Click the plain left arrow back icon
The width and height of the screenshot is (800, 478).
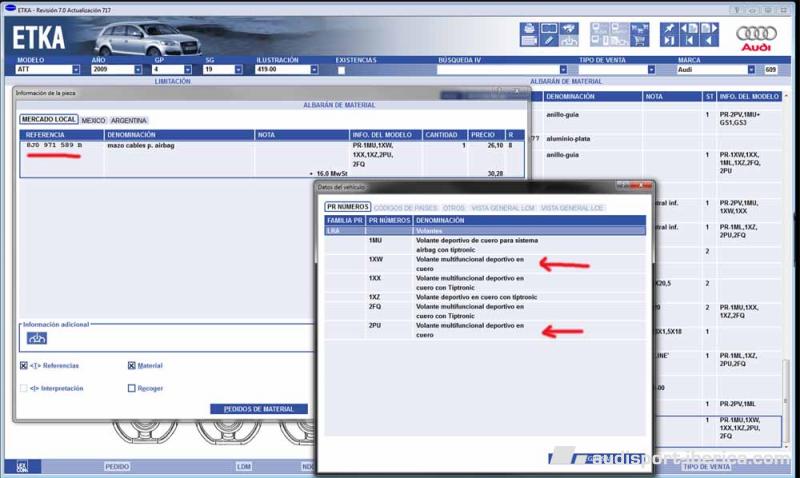point(709,41)
